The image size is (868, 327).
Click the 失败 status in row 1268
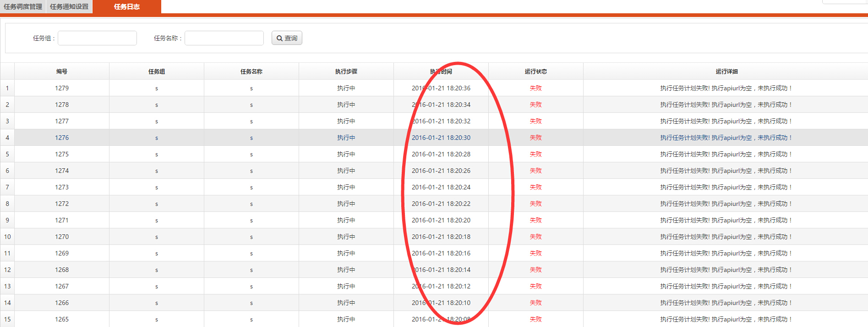(x=536, y=270)
